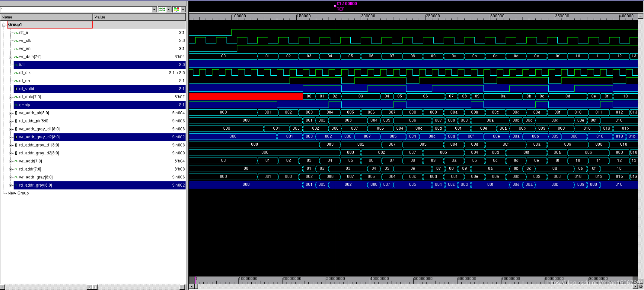
Task: Collapse the Group1 signal group
Action: click(4, 25)
